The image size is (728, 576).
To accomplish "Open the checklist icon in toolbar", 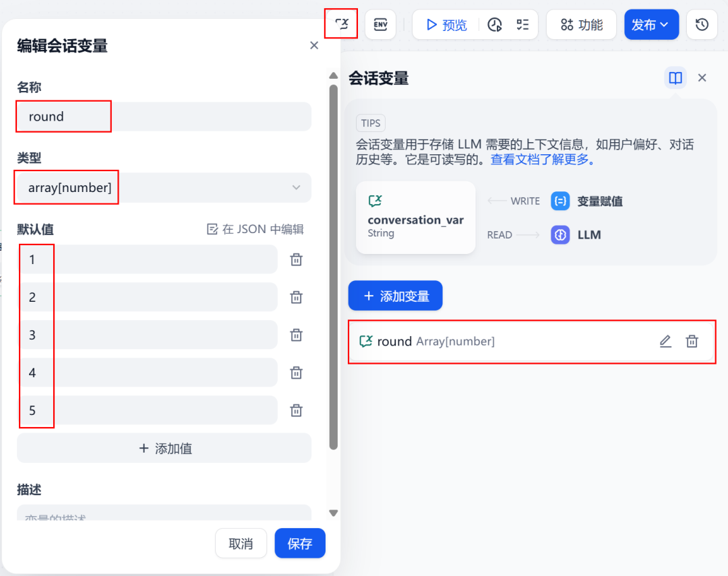I will [x=523, y=25].
